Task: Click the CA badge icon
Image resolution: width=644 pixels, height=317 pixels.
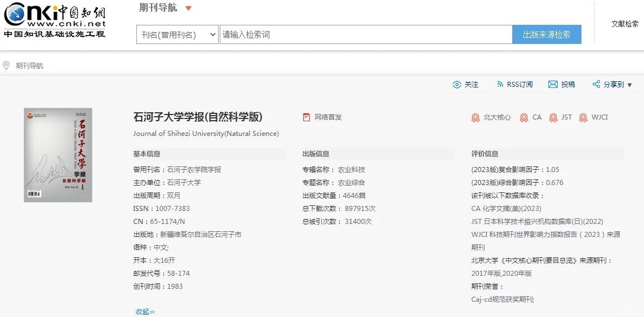Action: click(x=524, y=117)
